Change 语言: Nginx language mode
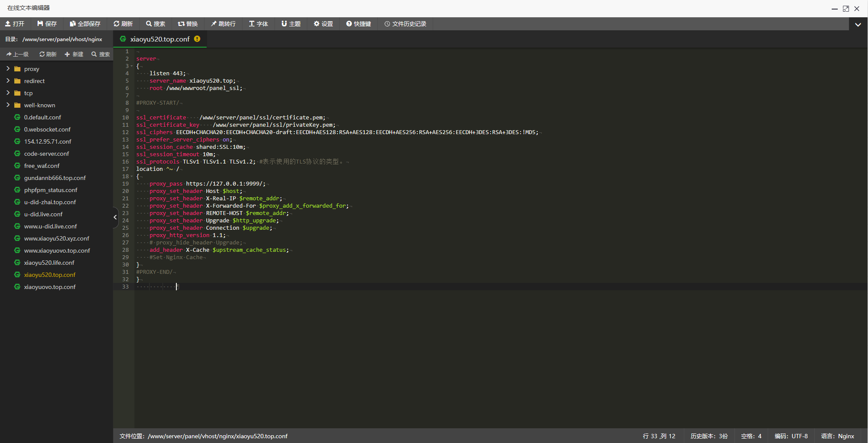The height and width of the screenshot is (443, 868). (838, 436)
